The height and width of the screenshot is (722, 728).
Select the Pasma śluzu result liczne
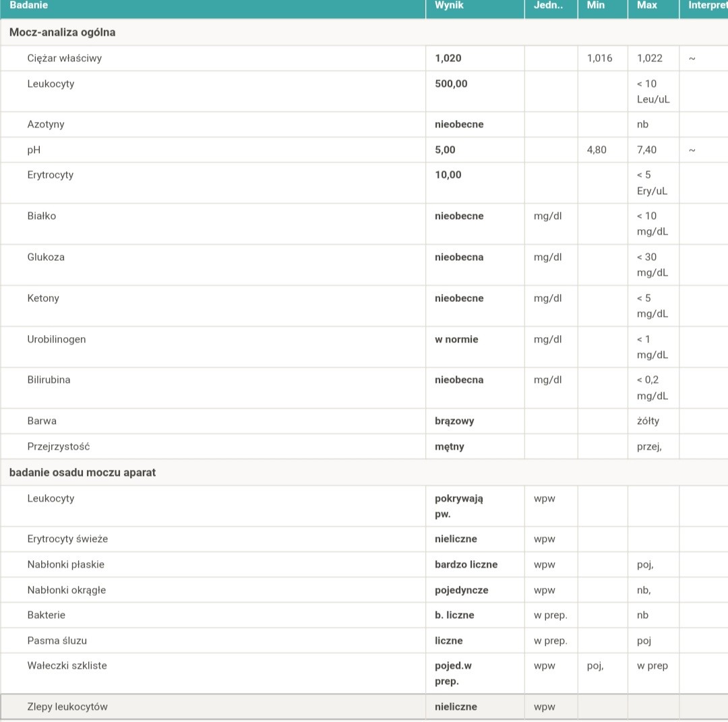449,640
